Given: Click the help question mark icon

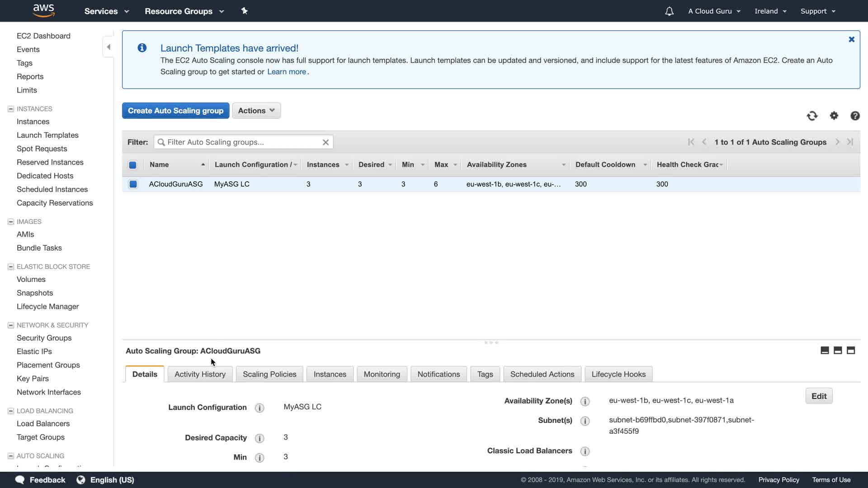Looking at the screenshot, I should tap(854, 116).
